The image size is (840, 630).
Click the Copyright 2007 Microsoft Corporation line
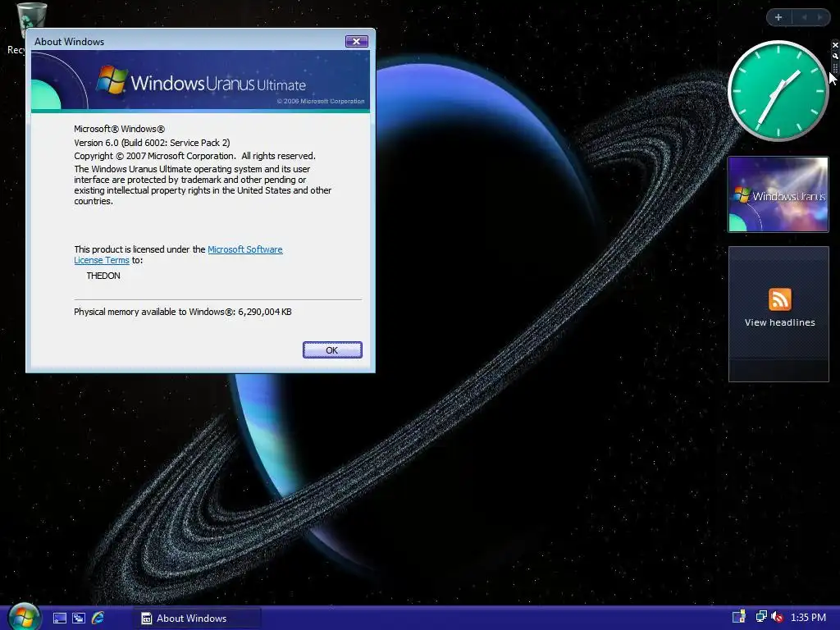pos(194,156)
